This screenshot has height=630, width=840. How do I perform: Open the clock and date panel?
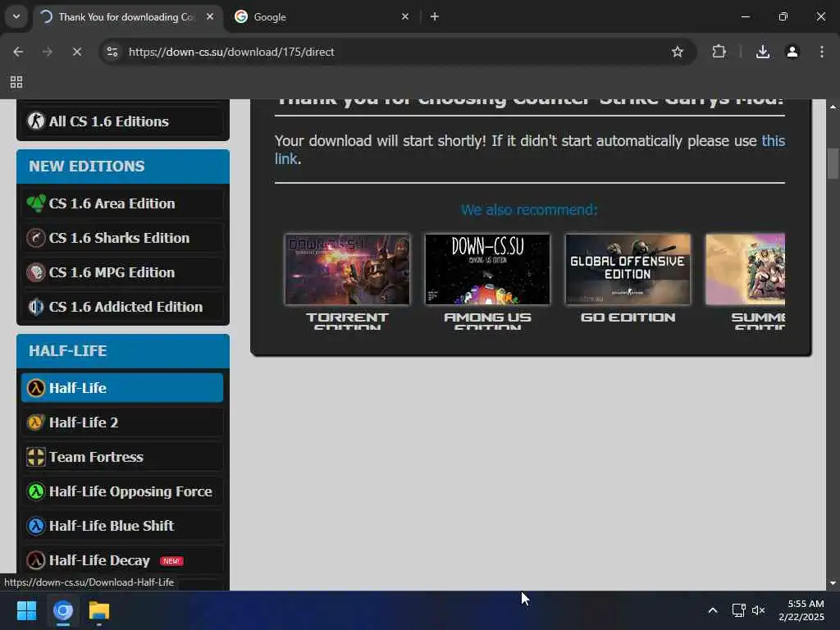801,610
